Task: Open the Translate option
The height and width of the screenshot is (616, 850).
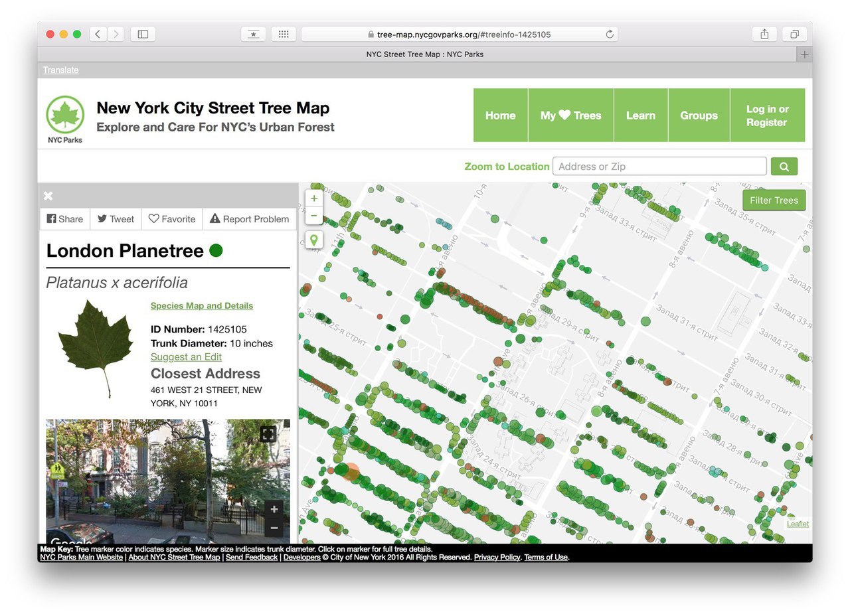Action: coord(61,70)
